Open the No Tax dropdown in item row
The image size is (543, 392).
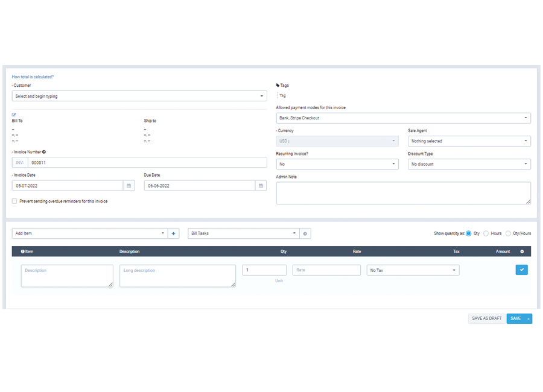tap(413, 270)
